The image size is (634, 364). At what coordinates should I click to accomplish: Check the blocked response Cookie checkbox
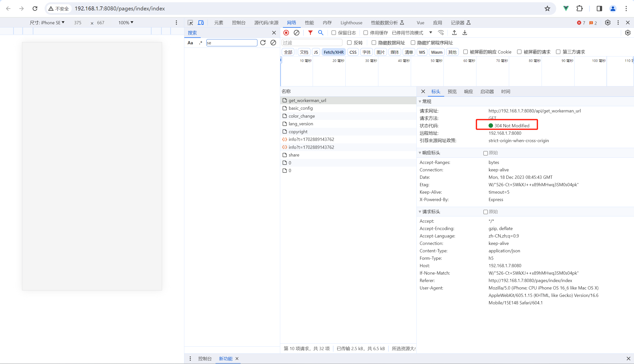tap(465, 52)
